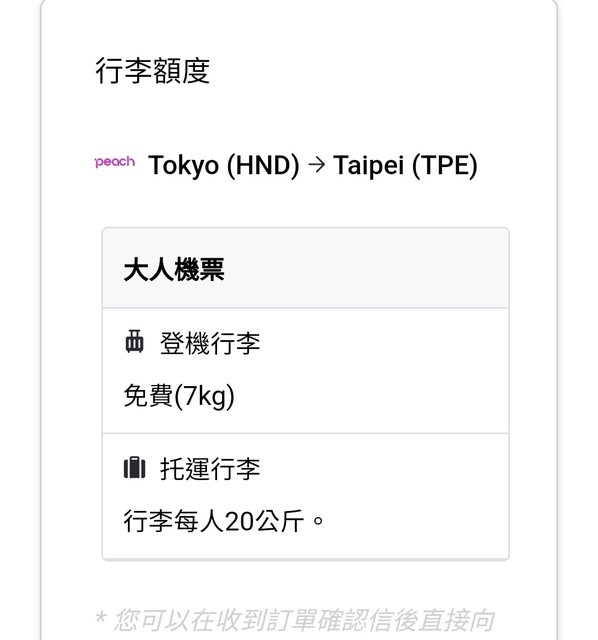598x640 pixels.
Task: Click the Taipei (TPE) destination text
Action: coord(405,165)
